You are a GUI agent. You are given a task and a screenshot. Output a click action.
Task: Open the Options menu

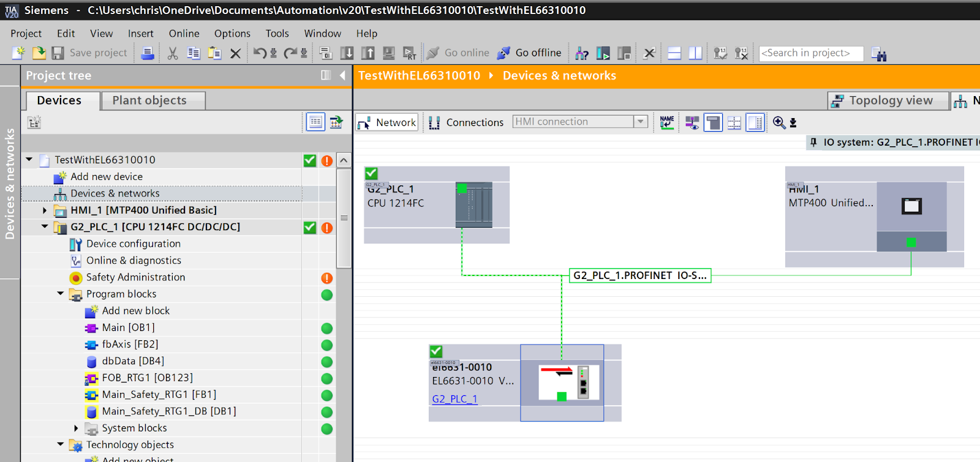232,34
